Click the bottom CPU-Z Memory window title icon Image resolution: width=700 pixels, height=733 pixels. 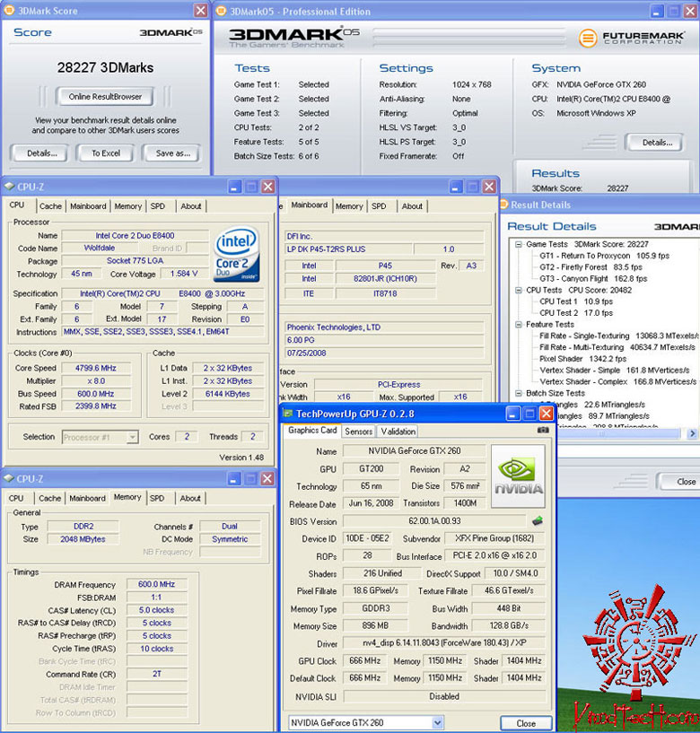9,479
